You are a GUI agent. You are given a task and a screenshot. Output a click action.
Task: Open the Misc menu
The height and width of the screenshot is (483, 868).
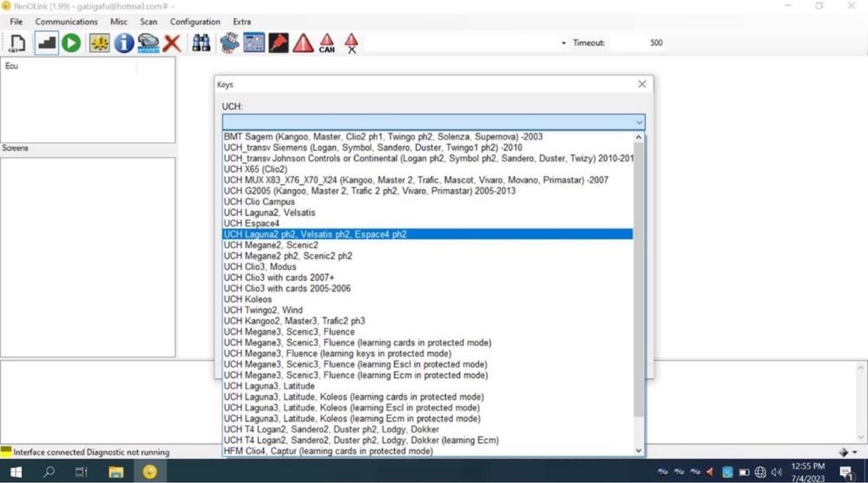coord(118,22)
